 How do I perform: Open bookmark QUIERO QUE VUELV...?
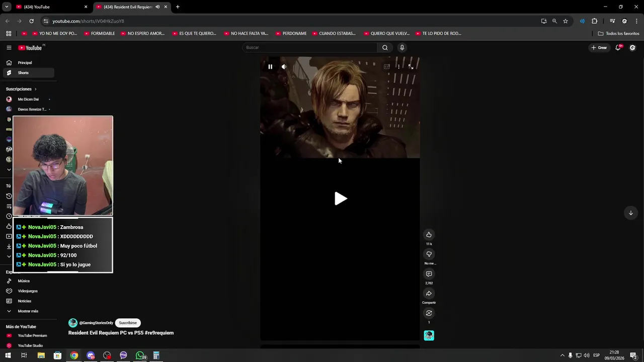pyautogui.click(x=386, y=34)
